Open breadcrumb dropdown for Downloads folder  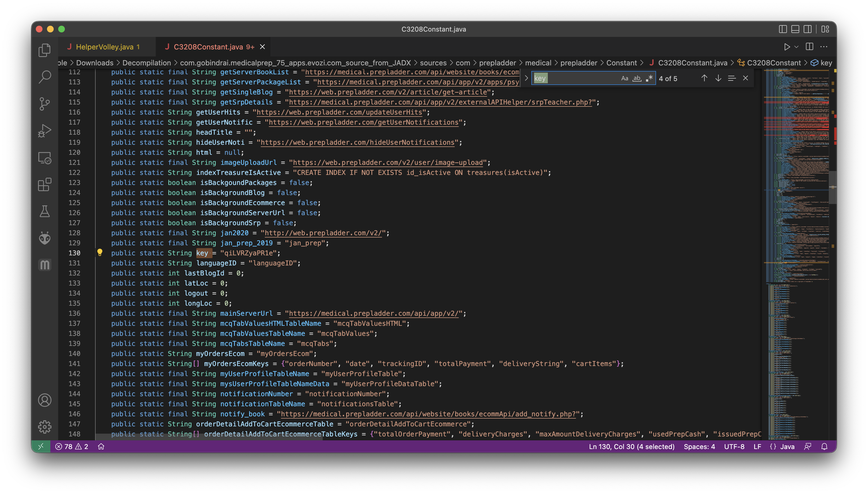point(95,63)
